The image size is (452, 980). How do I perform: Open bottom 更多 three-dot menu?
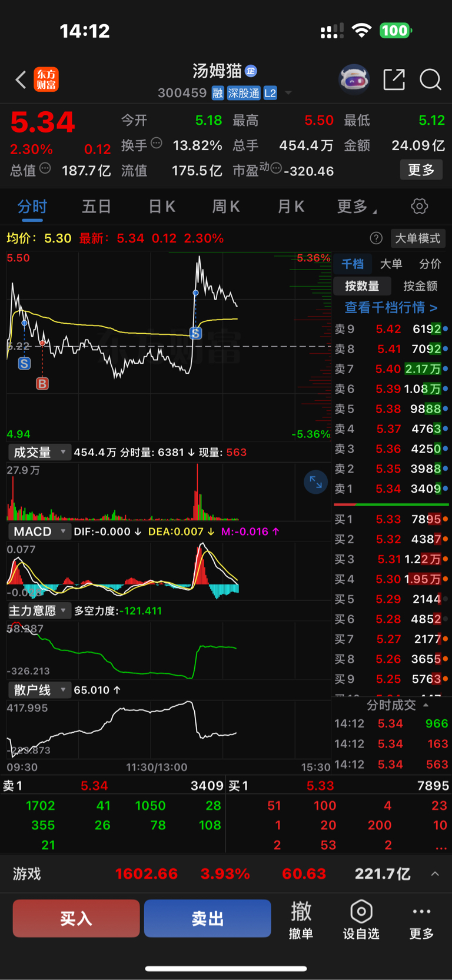pyautogui.click(x=421, y=919)
